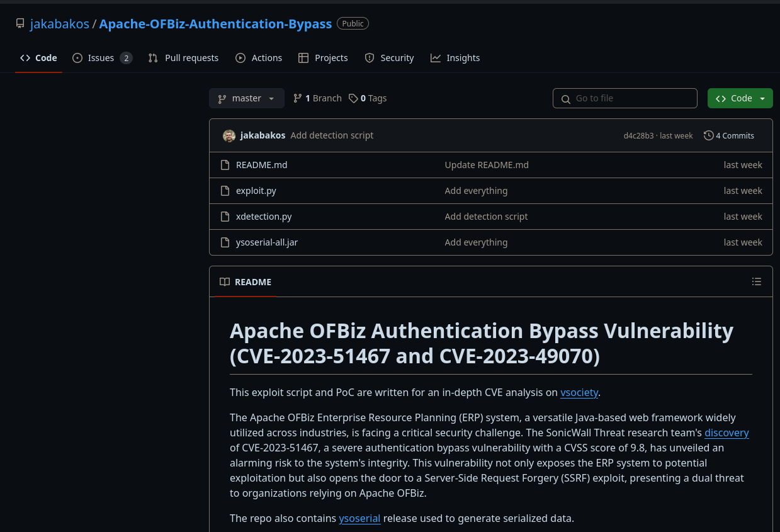Switch to the Issues tab
The width and height of the screenshot is (780, 532).
click(x=102, y=58)
